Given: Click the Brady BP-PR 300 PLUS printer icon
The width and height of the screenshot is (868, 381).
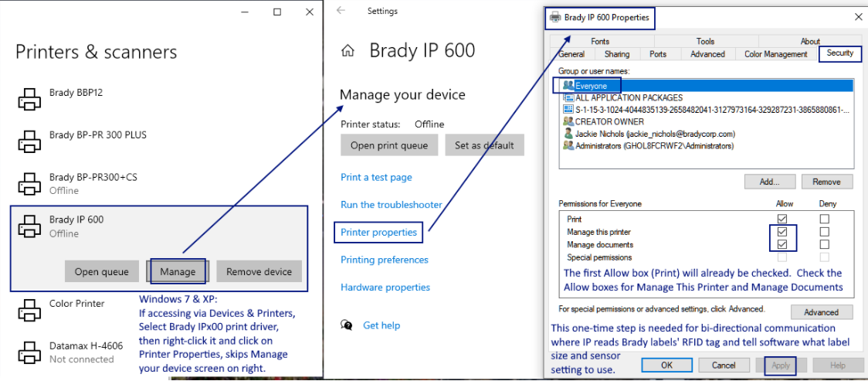Looking at the screenshot, I should 29,140.
